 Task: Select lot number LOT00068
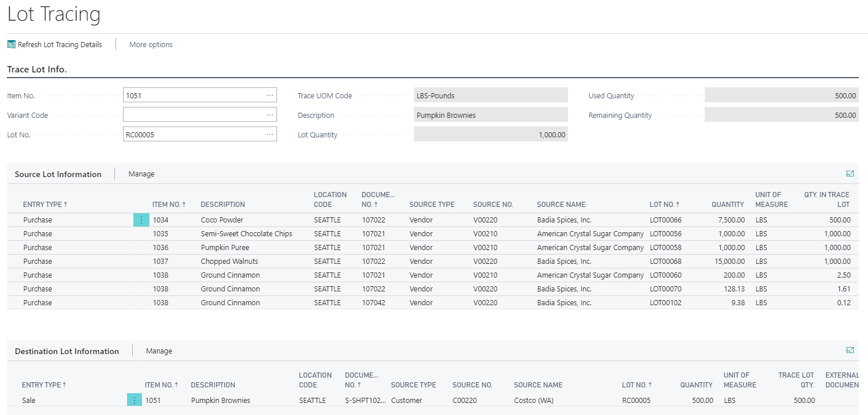pos(666,261)
